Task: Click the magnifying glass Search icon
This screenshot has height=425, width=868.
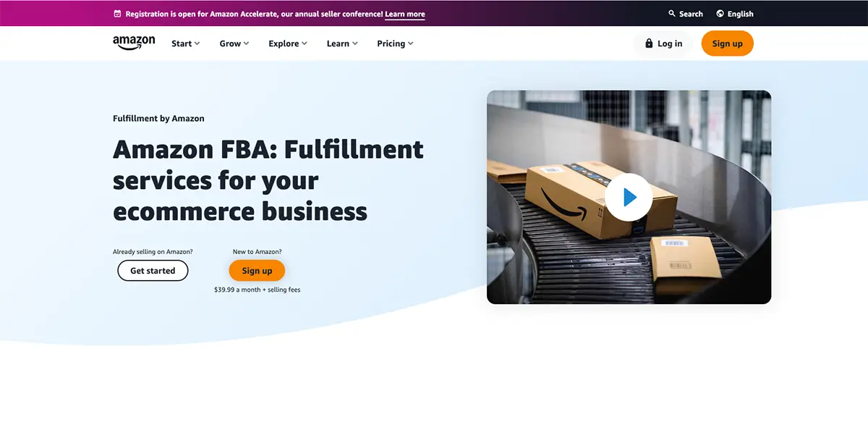Action: [x=672, y=14]
